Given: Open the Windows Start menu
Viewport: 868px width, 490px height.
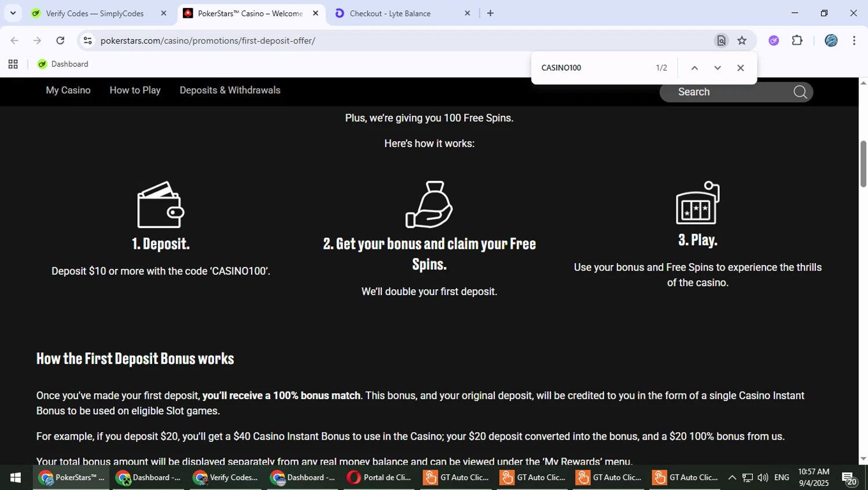Looking at the screenshot, I should (x=16, y=477).
